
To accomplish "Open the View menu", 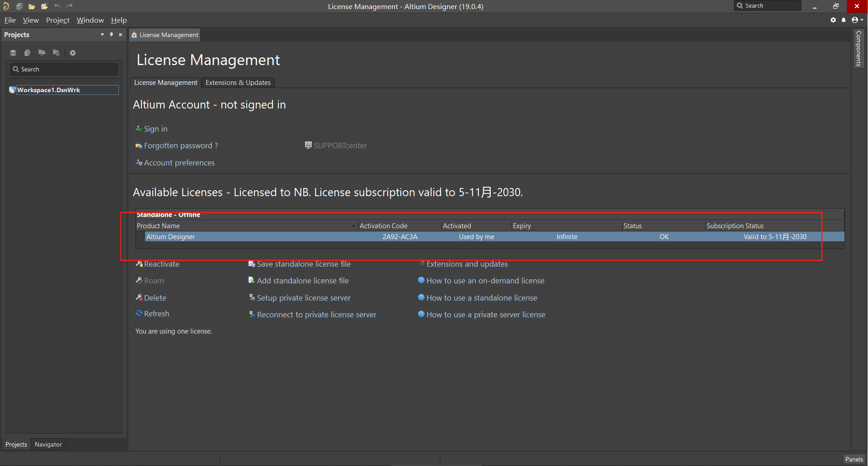I will click(x=31, y=20).
